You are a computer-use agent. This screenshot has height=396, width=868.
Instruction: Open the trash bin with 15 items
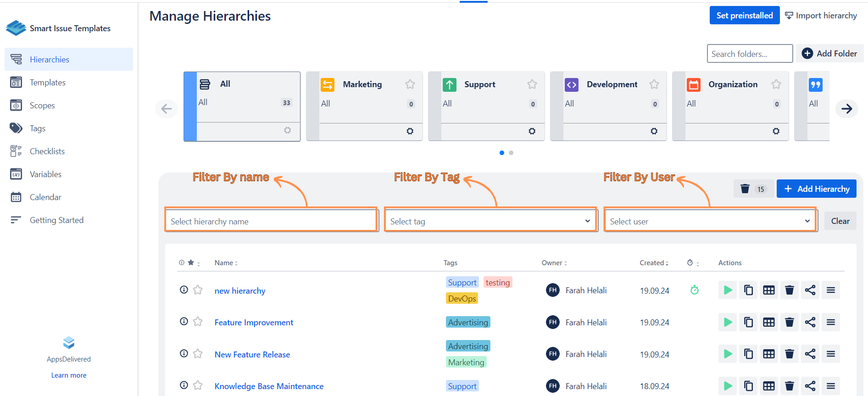click(x=753, y=189)
